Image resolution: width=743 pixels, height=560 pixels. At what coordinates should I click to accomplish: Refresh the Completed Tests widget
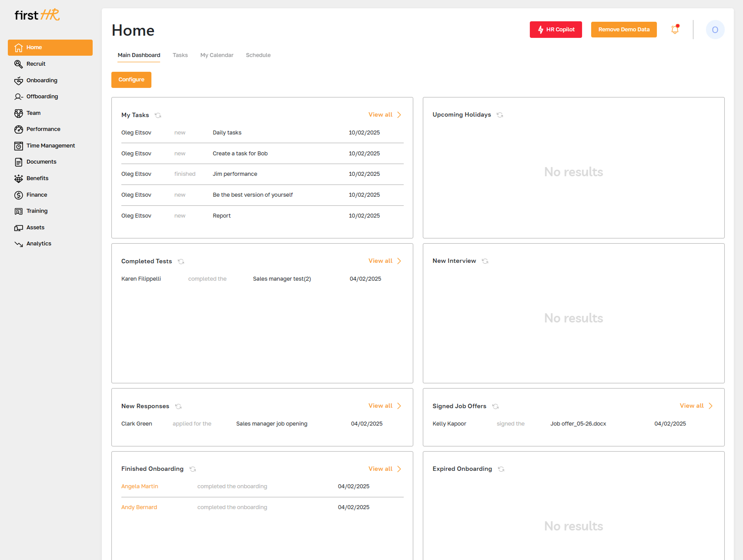click(181, 262)
